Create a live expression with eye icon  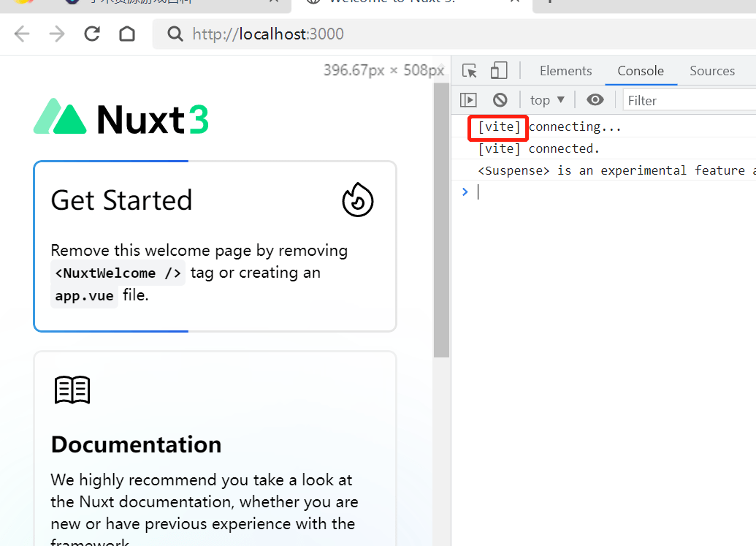coord(595,100)
